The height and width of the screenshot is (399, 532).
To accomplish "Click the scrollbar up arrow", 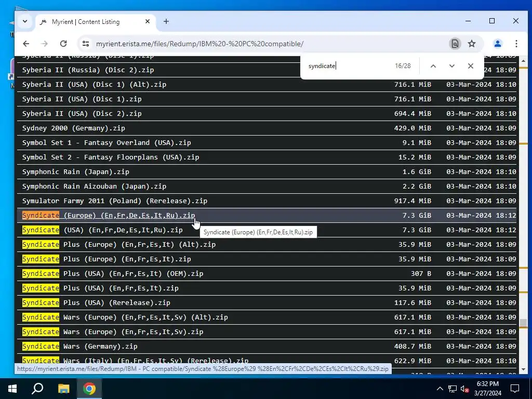I will tap(523, 61).
